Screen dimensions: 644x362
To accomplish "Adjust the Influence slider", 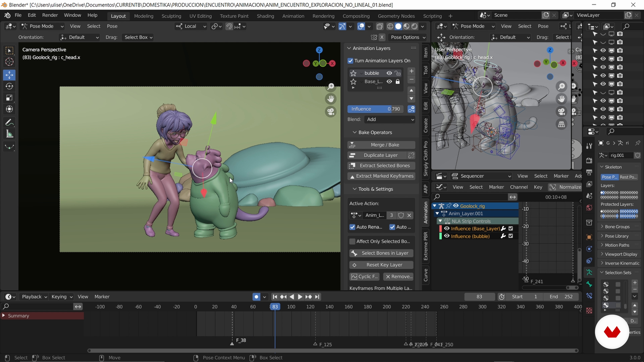I will coord(375,109).
